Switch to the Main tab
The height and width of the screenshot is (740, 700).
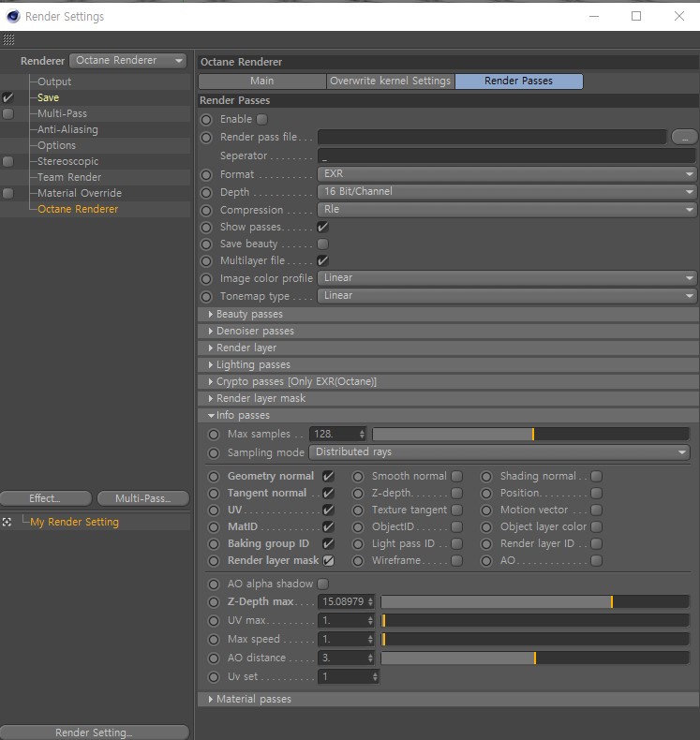click(x=262, y=81)
